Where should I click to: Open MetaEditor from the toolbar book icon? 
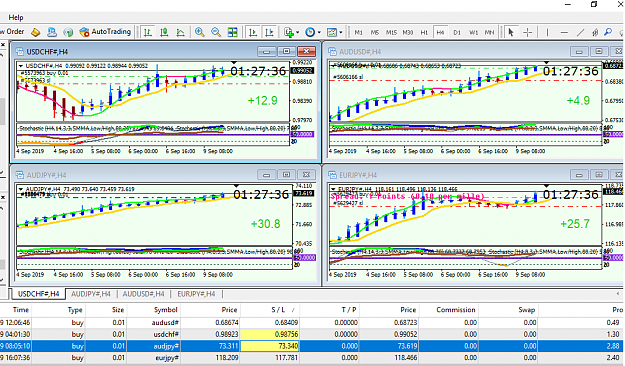click(35, 32)
